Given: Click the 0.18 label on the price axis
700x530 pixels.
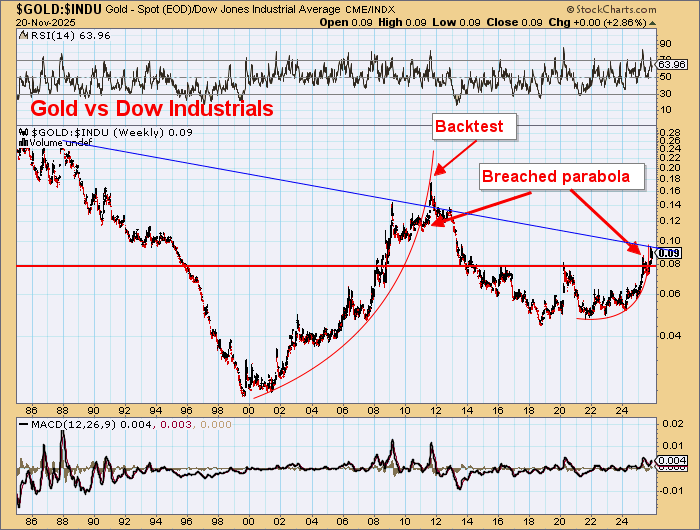Looking at the screenshot, I should (669, 179).
